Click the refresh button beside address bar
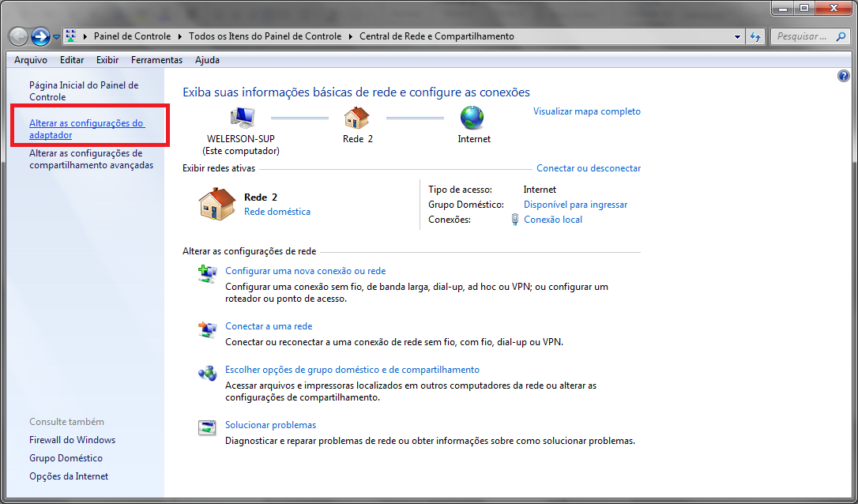Viewport: 858px width, 504px height. 755,36
